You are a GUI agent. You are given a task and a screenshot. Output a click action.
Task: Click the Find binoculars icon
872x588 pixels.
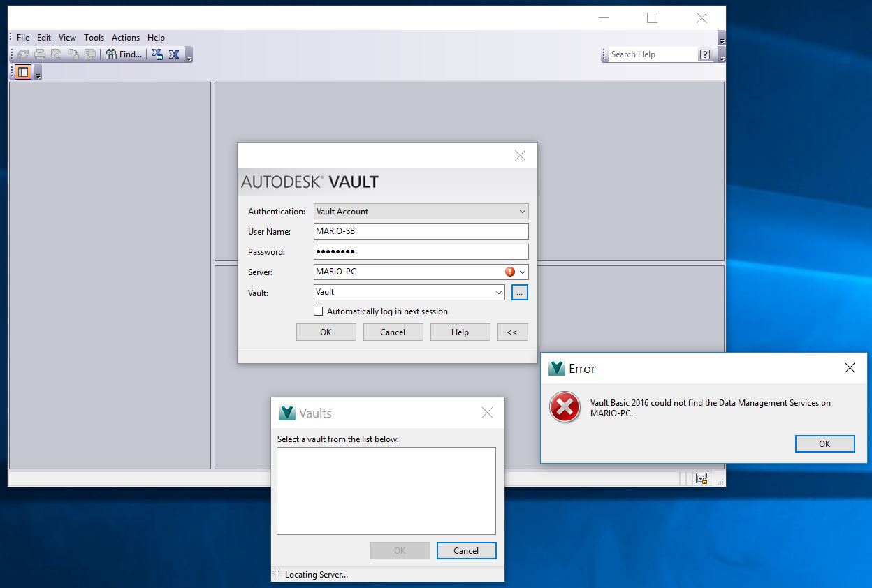click(x=112, y=54)
